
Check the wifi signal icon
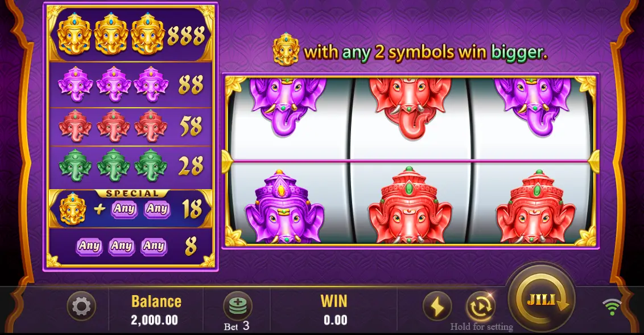click(612, 307)
